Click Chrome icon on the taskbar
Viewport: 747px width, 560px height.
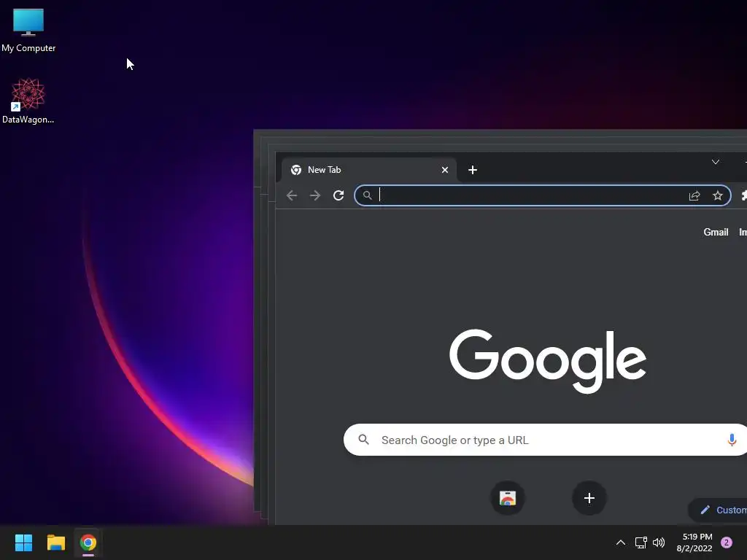[88, 542]
